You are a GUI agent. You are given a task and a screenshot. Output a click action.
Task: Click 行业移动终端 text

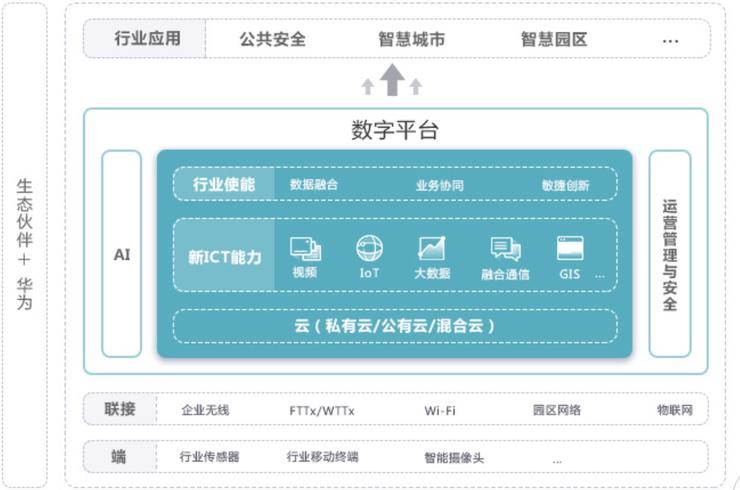322,456
